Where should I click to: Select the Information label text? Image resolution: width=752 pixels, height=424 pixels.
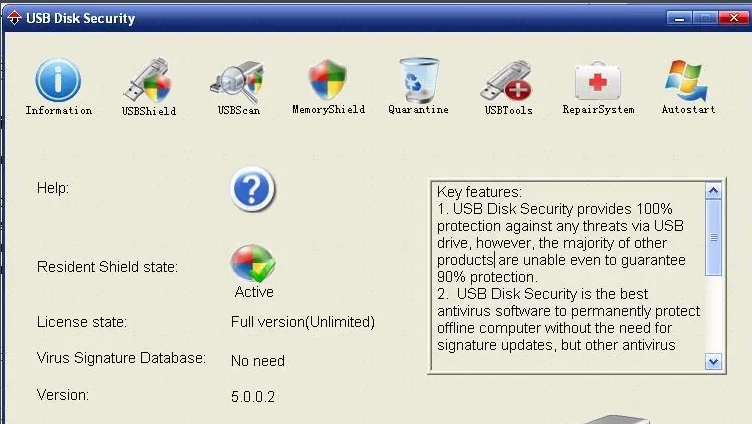click(58, 110)
